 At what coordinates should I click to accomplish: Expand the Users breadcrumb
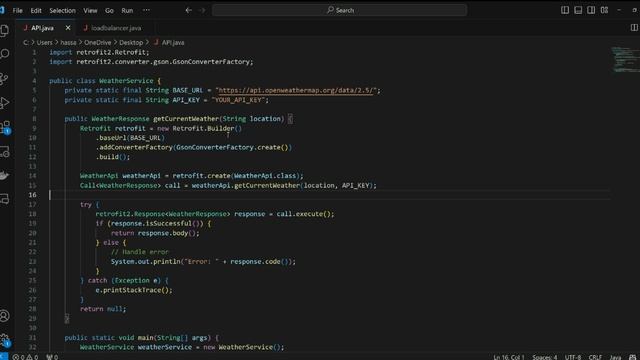click(x=44, y=42)
